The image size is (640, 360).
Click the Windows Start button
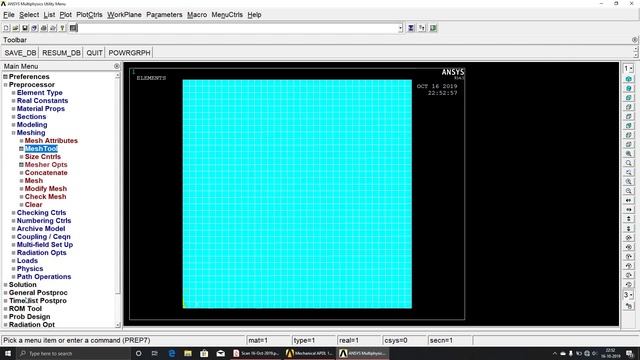(x=8, y=353)
